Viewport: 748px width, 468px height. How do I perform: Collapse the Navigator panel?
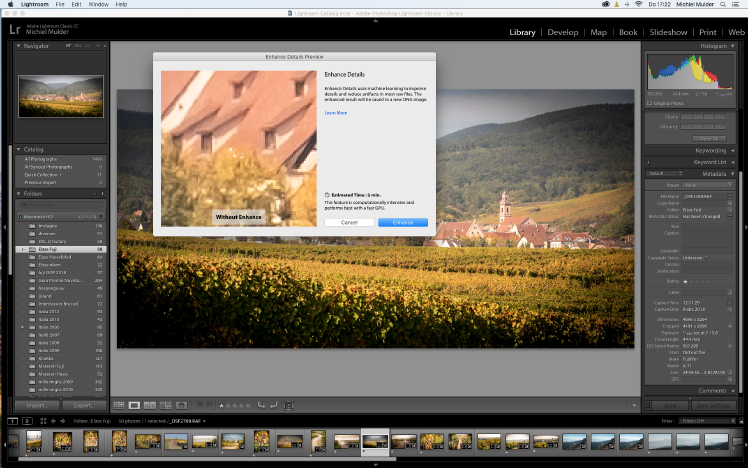click(x=19, y=46)
